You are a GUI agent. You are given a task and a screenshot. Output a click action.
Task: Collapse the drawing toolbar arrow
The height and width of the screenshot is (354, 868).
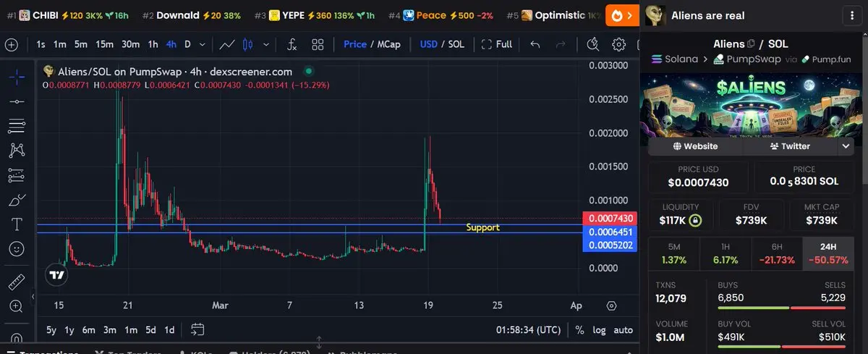coord(32,297)
